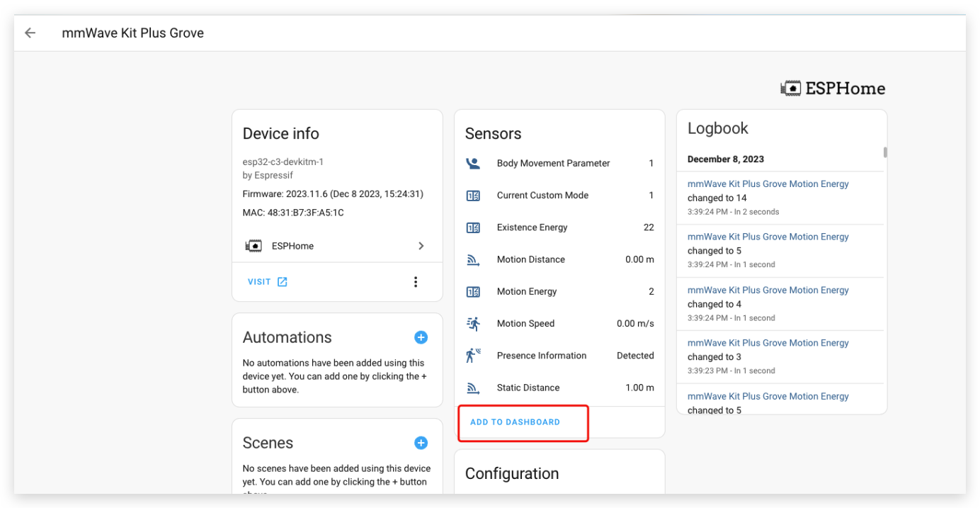Click the 'esp32-c3-devkitm-1' model text

tap(283, 162)
